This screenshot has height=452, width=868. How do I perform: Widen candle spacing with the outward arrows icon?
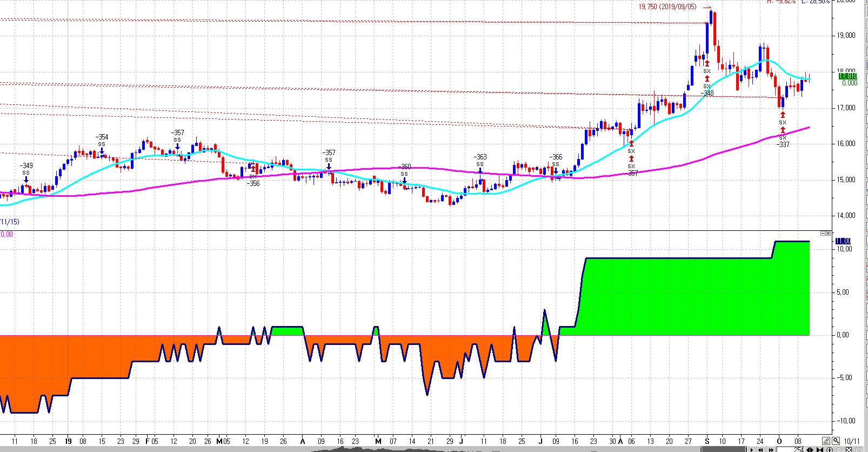[810, 450]
